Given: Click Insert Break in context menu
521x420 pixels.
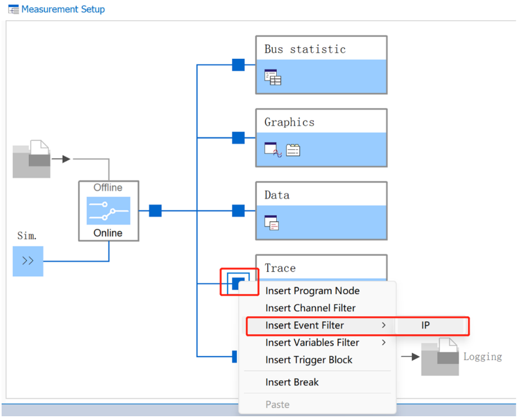Looking at the screenshot, I should 292,382.
